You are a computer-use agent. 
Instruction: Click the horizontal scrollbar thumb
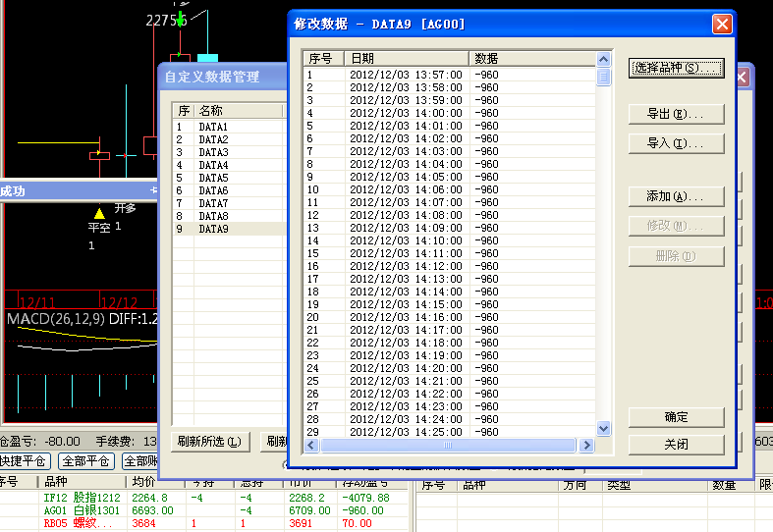click(448, 446)
